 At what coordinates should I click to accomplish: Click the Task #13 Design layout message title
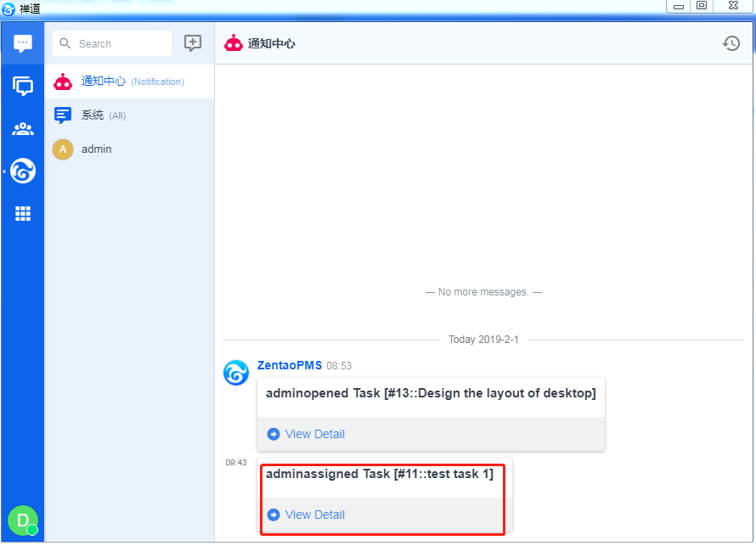coord(430,393)
